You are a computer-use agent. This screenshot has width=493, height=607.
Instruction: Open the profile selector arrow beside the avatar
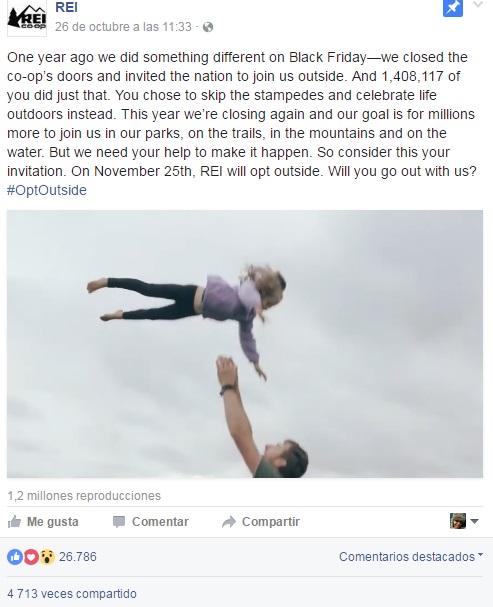coord(474,521)
